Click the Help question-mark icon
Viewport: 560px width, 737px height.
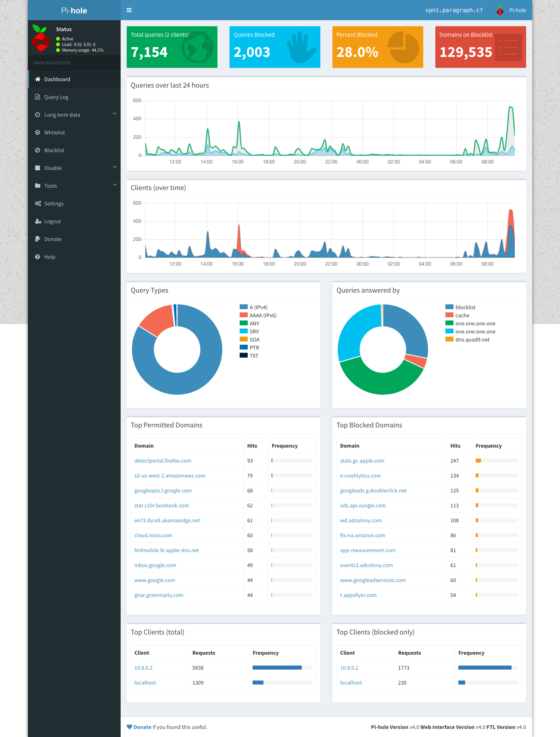click(x=38, y=257)
